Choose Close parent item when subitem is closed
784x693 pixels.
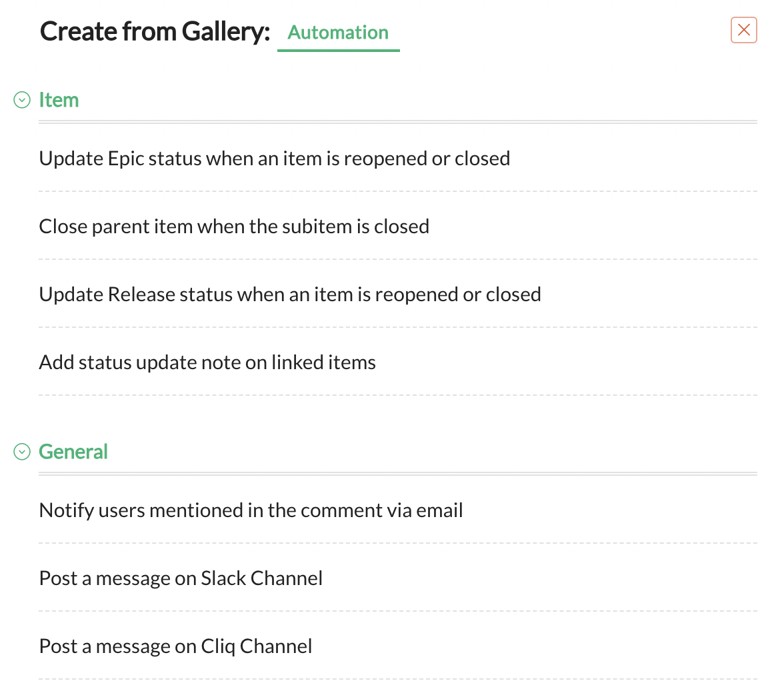click(234, 227)
